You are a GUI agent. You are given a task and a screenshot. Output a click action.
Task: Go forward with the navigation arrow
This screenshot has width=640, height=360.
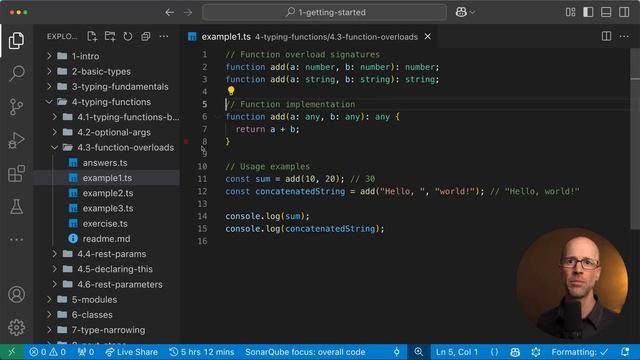tap(188, 12)
